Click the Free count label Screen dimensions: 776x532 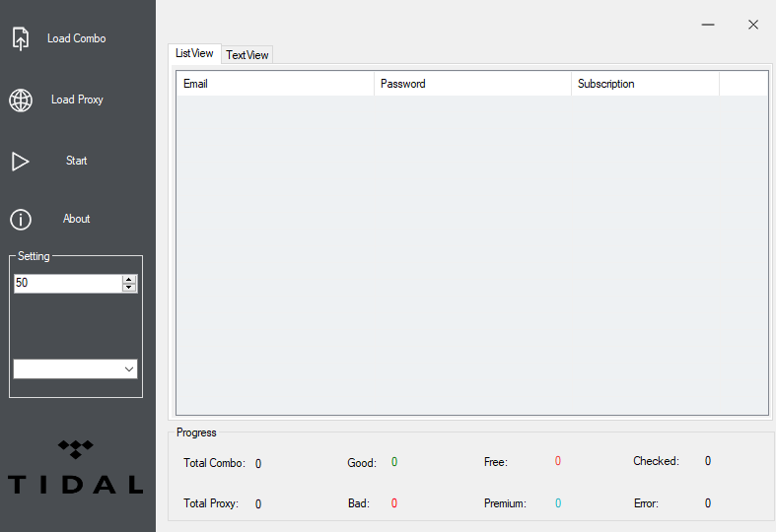pos(496,462)
